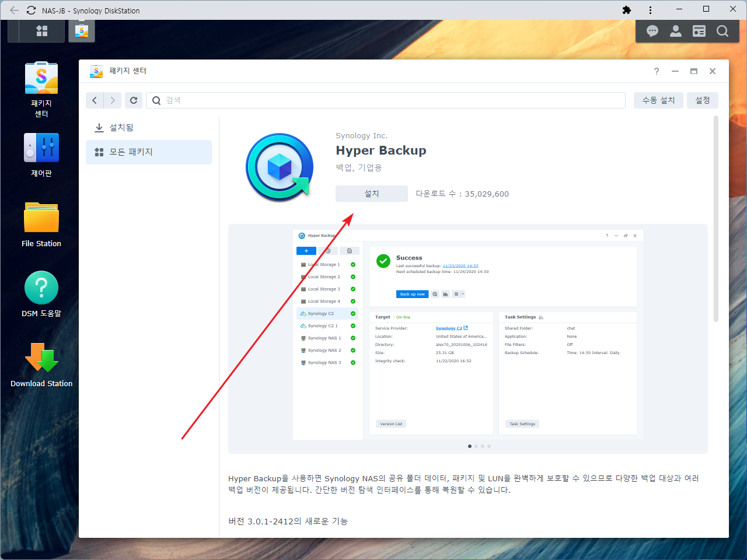This screenshot has width=747, height=560.
Task: Maximize the Package Center window
Action: click(694, 71)
